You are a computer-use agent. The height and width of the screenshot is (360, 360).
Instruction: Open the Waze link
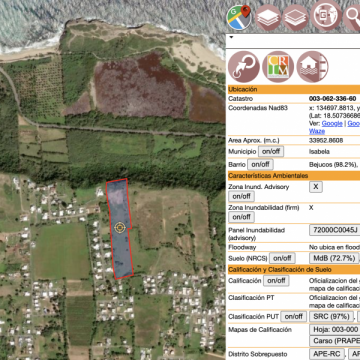316,131
